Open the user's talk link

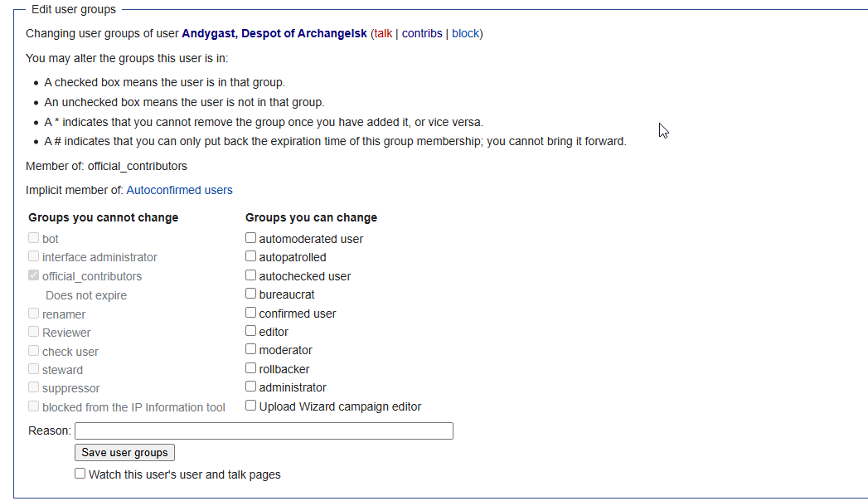[x=383, y=34]
